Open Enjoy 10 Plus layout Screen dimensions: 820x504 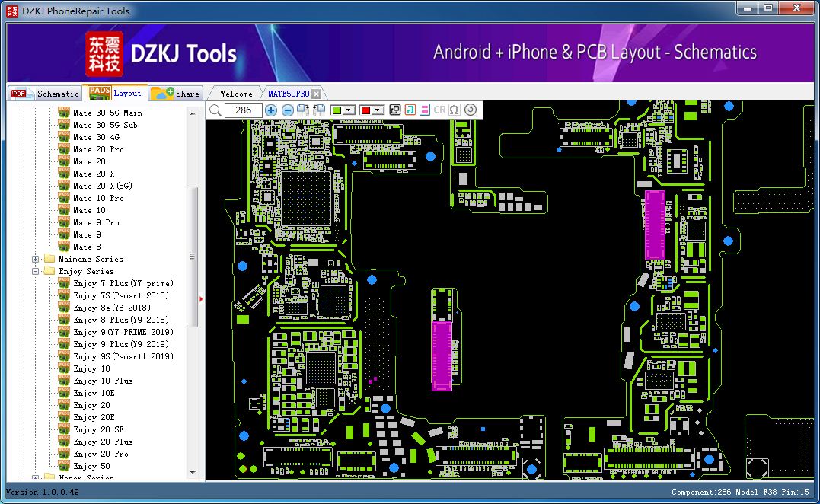click(103, 381)
